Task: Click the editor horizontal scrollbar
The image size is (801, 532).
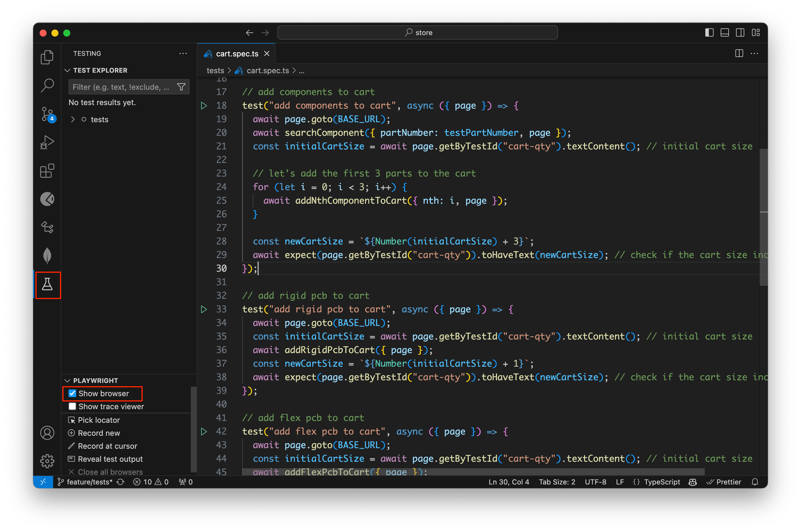Action: tap(473, 471)
